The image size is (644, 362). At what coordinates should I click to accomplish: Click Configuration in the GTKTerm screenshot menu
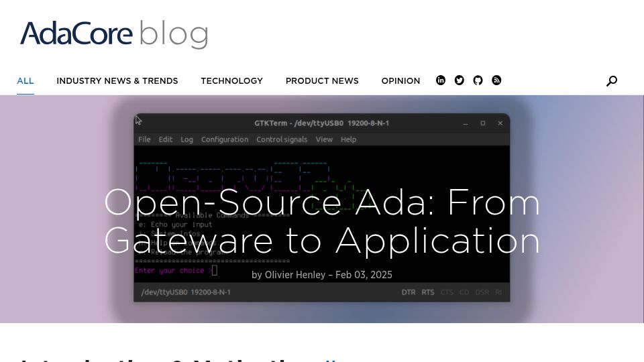click(x=225, y=139)
